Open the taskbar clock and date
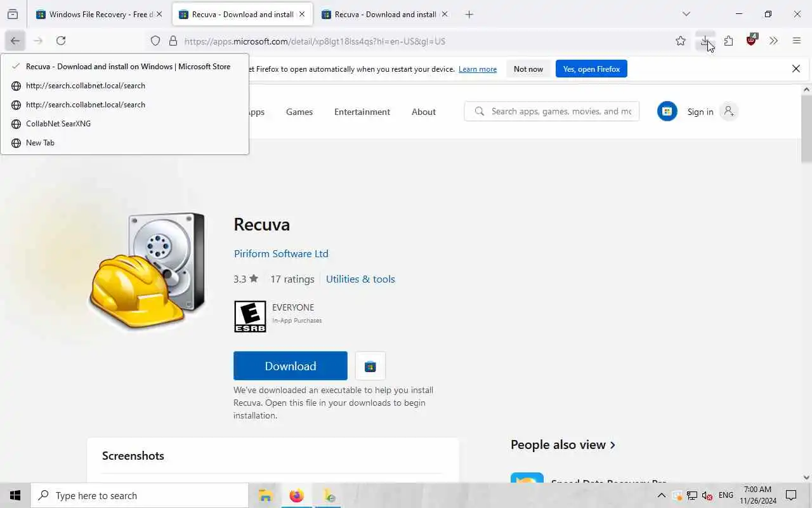This screenshot has width=812, height=508. click(758, 495)
